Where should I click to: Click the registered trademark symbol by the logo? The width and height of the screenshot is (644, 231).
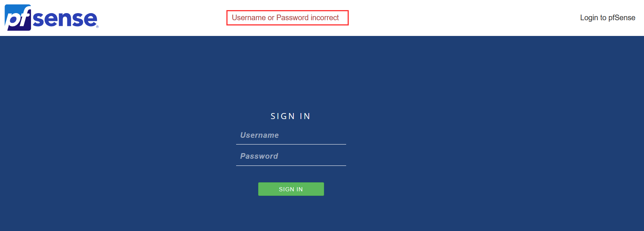pos(97,27)
